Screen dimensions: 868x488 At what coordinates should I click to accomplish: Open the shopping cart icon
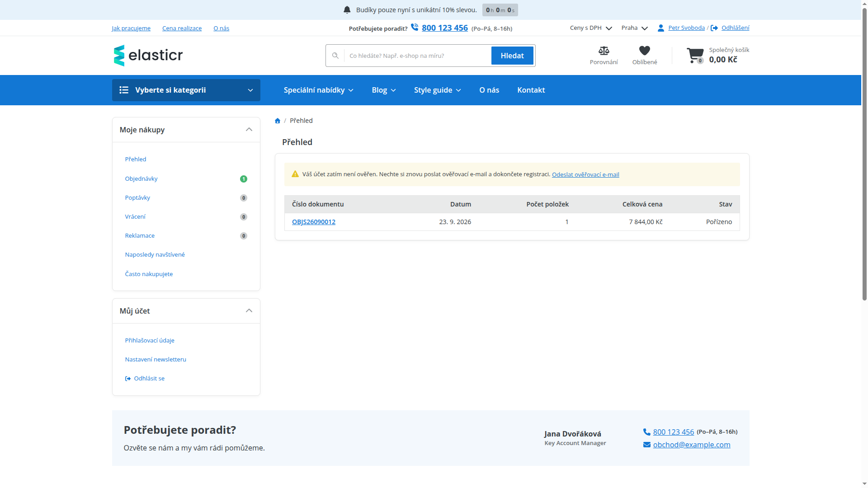[x=695, y=56]
